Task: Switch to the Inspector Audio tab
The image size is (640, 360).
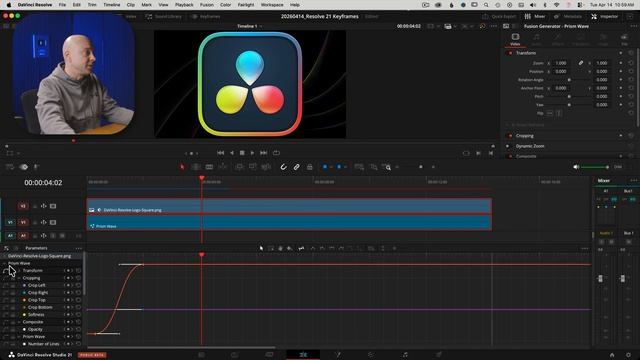Action: [536, 39]
